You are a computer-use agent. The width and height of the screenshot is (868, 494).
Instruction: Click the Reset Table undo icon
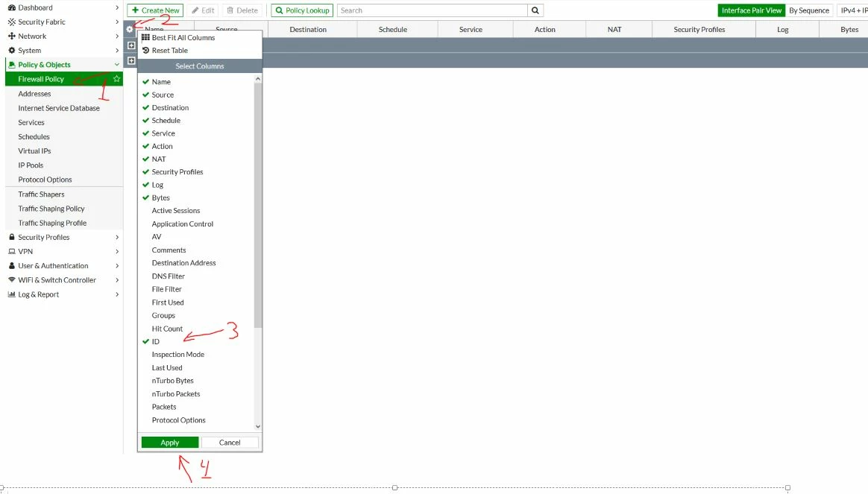[x=145, y=51]
